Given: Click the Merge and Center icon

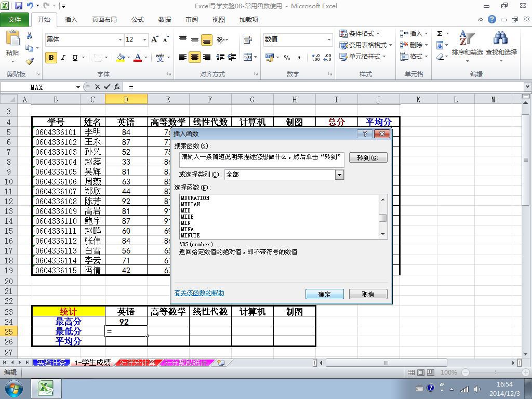Looking at the screenshot, I should 248,57.
